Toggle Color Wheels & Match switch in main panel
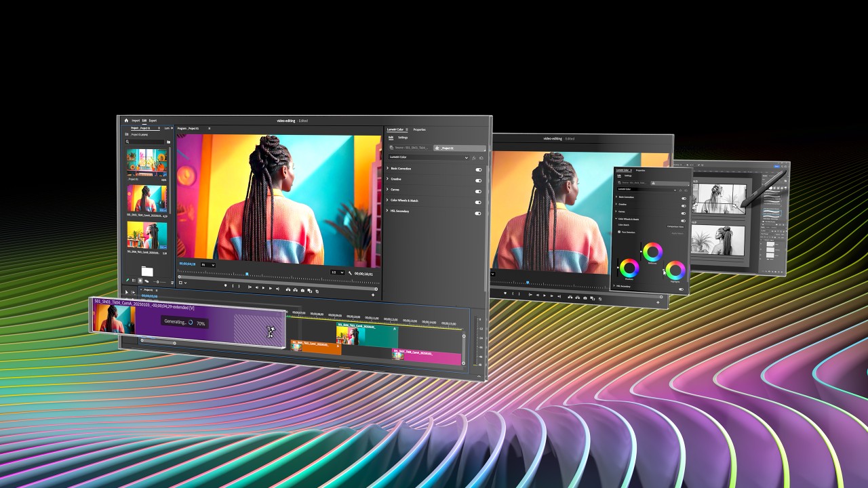Screen dimensions: 868x488 (478, 202)
